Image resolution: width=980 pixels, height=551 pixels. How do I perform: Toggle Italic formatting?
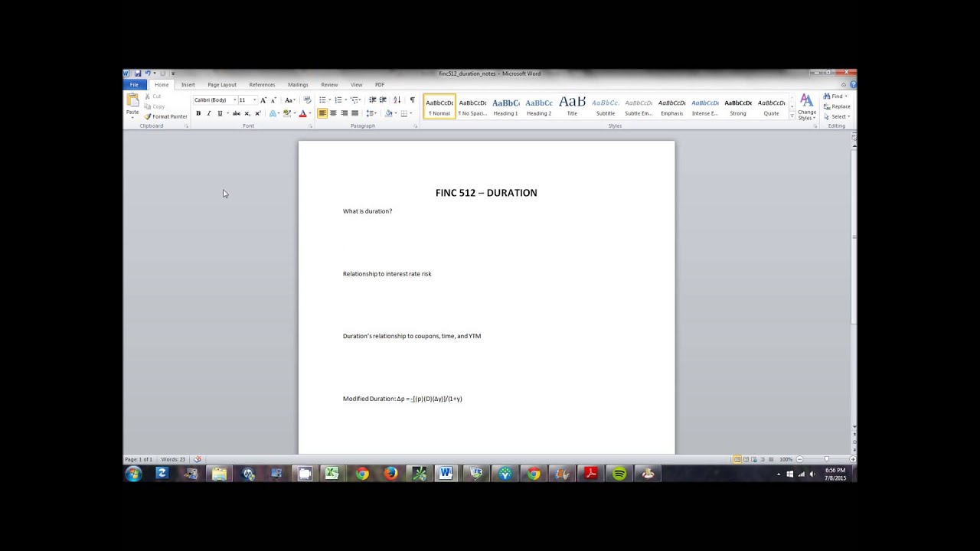click(208, 113)
